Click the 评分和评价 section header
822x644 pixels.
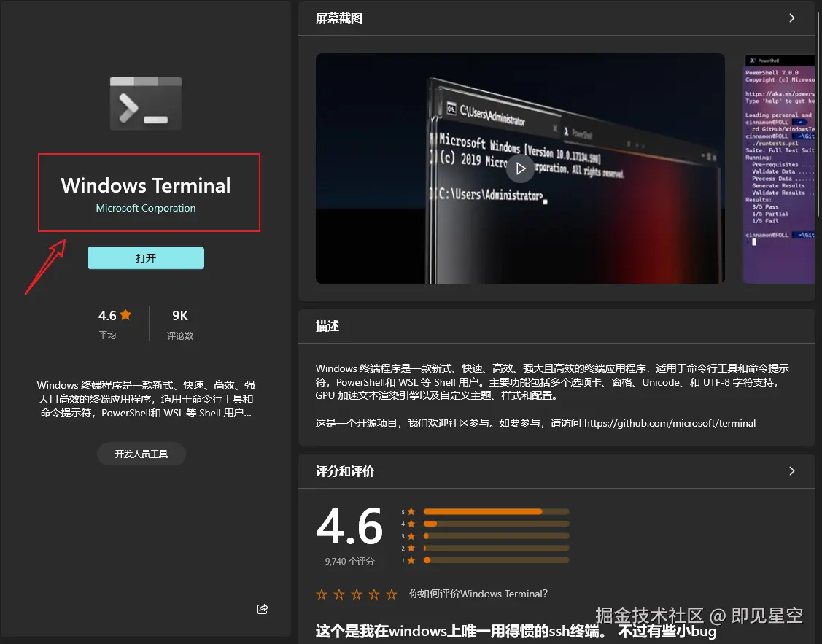[x=344, y=471]
